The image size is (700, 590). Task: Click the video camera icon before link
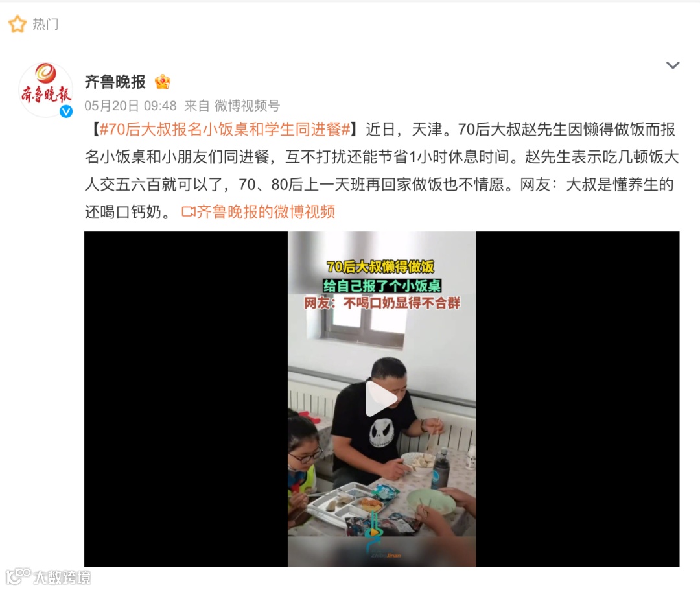(189, 212)
